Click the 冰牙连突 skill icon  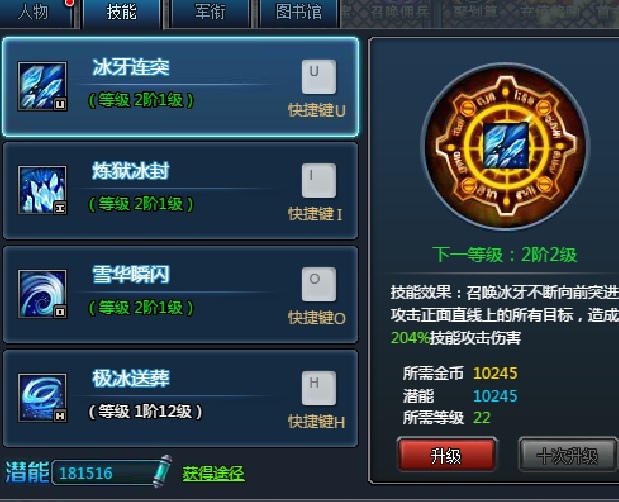[42, 86]
